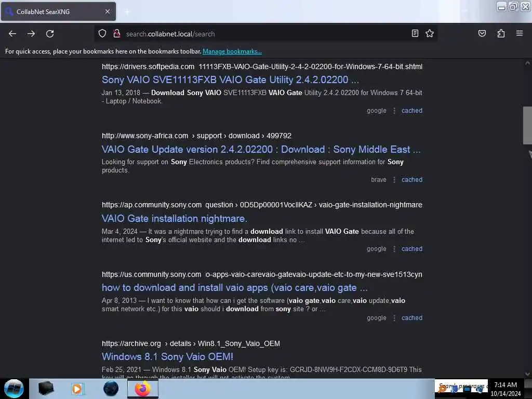The width and height of the screenshot is (532, 399).
Task: Click the insecure connection padlock icon
Action: coord(117,34)
